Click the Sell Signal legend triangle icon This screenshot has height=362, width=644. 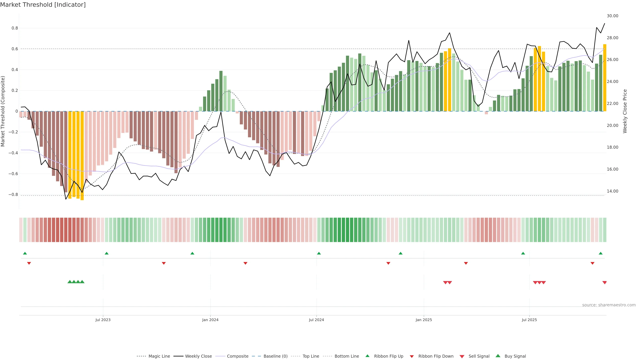(x=462, y=356)
